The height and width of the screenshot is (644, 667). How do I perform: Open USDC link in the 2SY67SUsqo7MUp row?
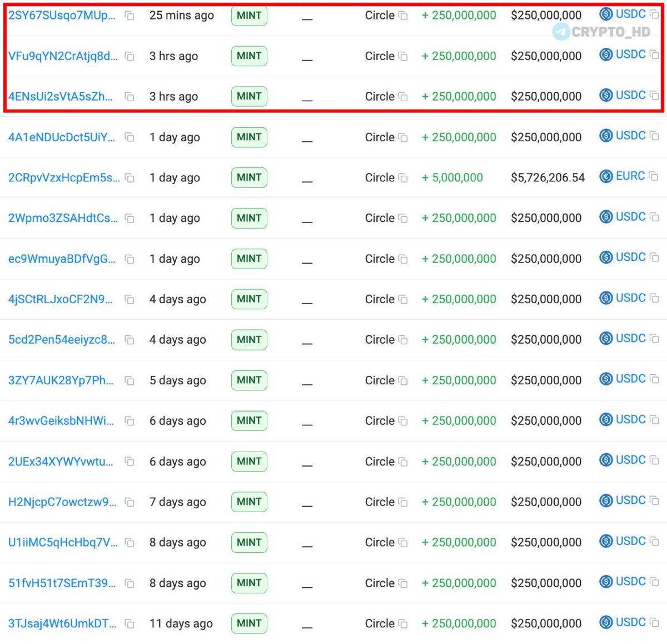coord(631,14)
